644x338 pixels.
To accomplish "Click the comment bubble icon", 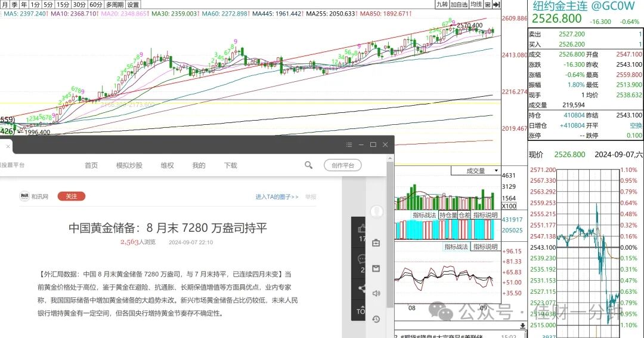I will (362, 259).
